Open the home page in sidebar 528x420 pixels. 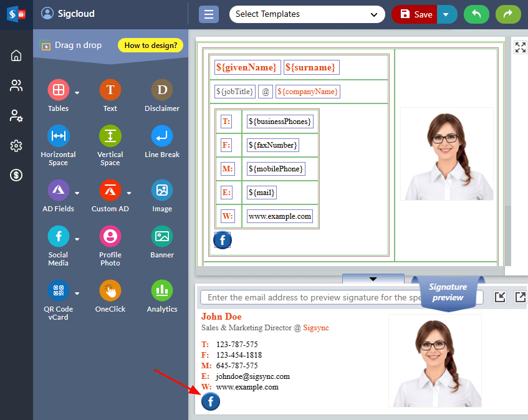pos(16,55)
